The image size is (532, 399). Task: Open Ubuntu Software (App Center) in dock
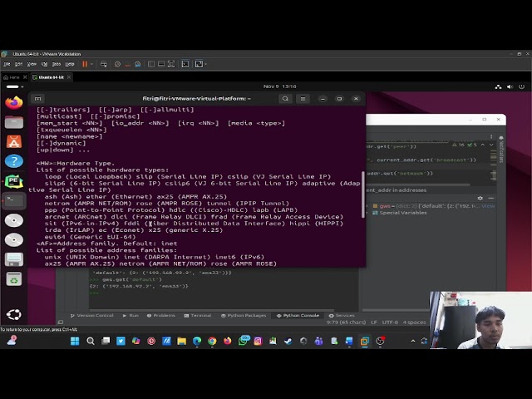coord(14,141)
